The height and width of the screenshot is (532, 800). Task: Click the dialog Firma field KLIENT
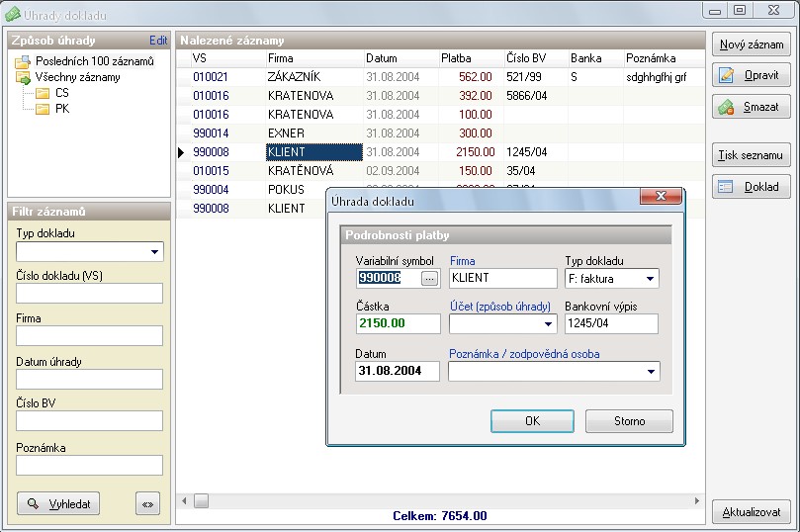[503, 279]
